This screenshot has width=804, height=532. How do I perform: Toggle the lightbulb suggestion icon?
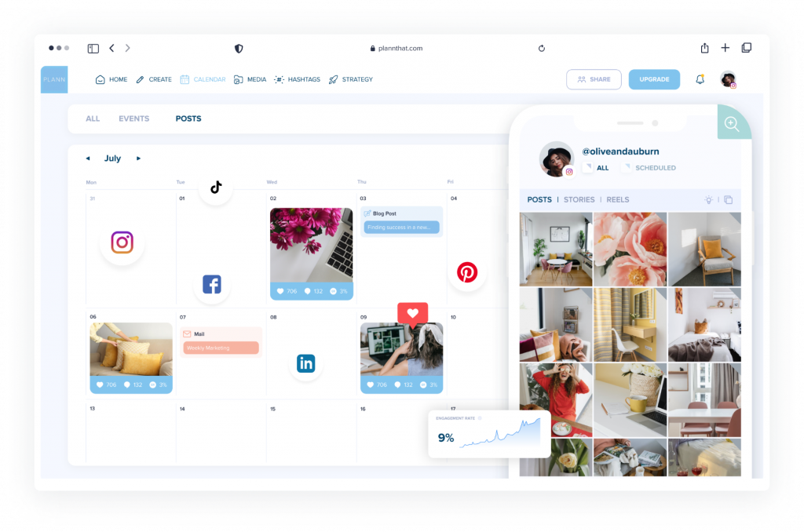[x=708, y=199]
